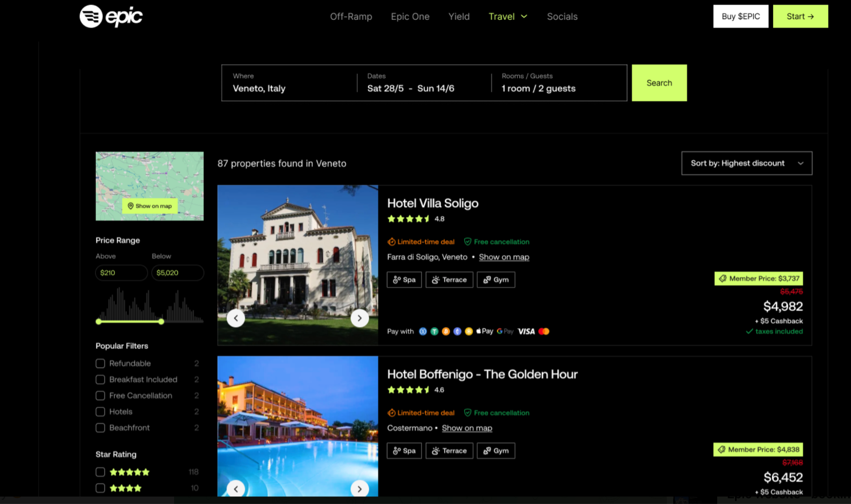
Task: Click the Gym amenity tag for Hotel Boffenigo
Action: tap(496, 451)
